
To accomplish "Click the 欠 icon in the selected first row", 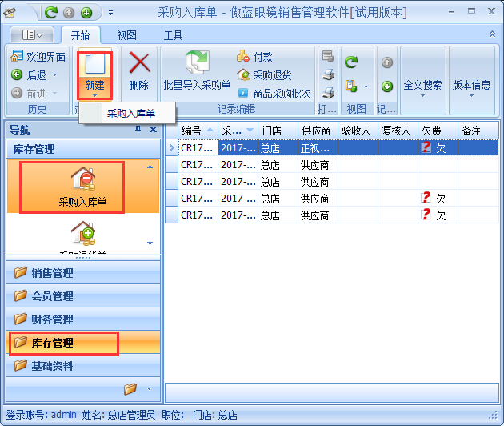I will (426, 147).
